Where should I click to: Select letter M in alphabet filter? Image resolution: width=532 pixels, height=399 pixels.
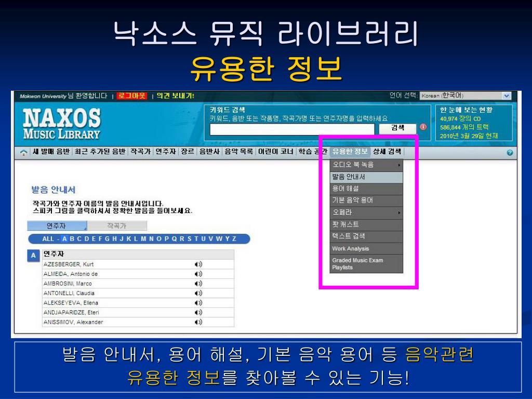143,239
